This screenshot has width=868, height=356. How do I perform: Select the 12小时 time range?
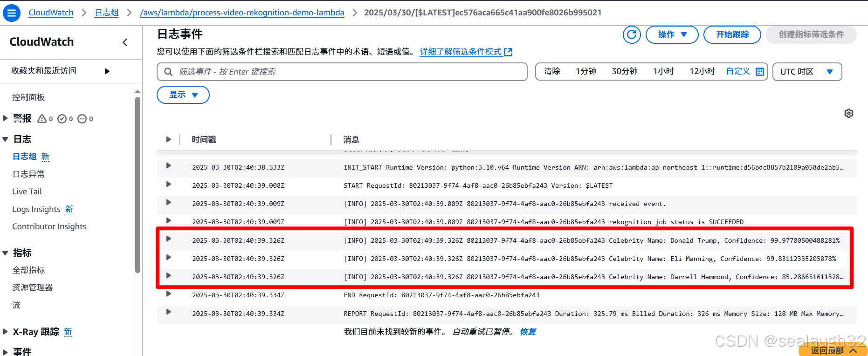702,71
